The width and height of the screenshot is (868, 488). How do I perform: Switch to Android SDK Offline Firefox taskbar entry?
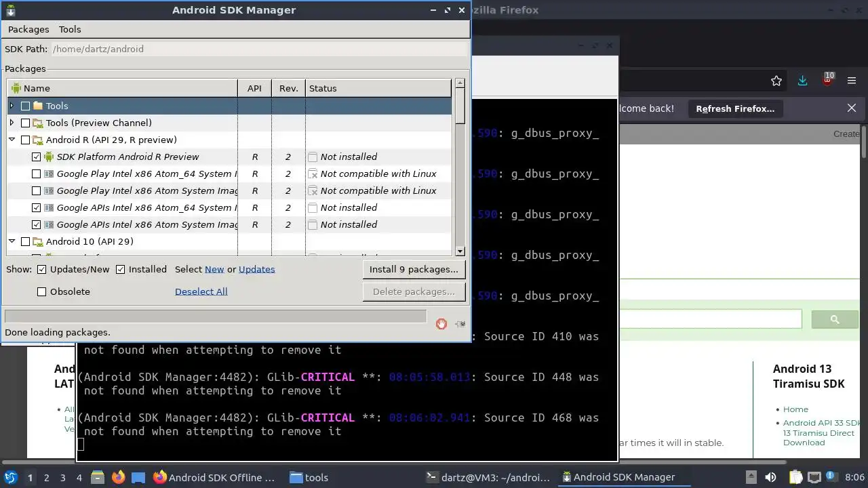(x=214, y=477)
